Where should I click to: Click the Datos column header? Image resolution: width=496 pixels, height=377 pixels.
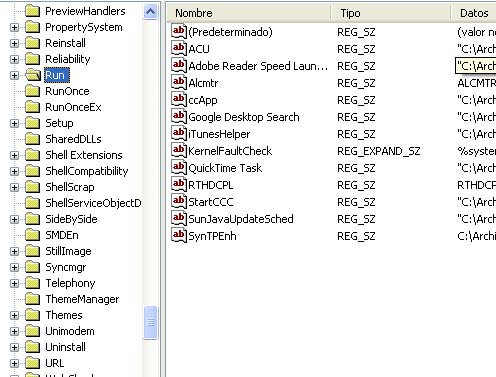pos(474,13)
